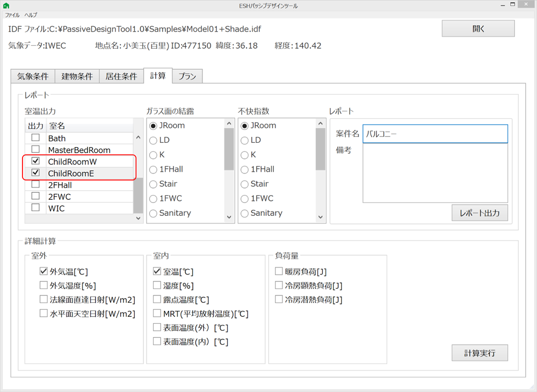The height and width of the screenshot is (392, 537).
Task: Switch to the 気象条件 tab
Action: [33, 76]
